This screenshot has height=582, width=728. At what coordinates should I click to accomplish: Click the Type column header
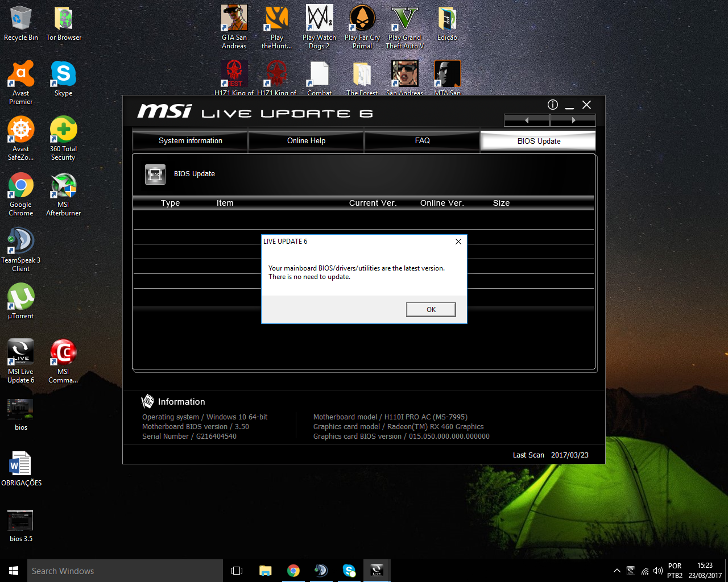(x=170, y=203)
